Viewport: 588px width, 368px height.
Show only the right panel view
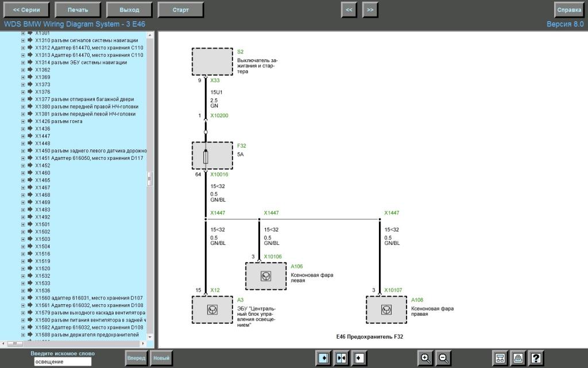(x=359, y=358)
